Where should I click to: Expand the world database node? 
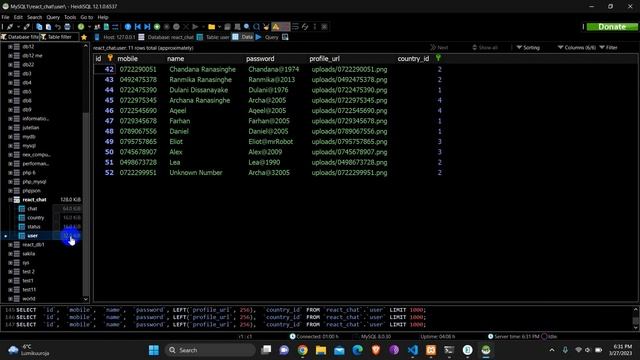click(x=10, y=299)
